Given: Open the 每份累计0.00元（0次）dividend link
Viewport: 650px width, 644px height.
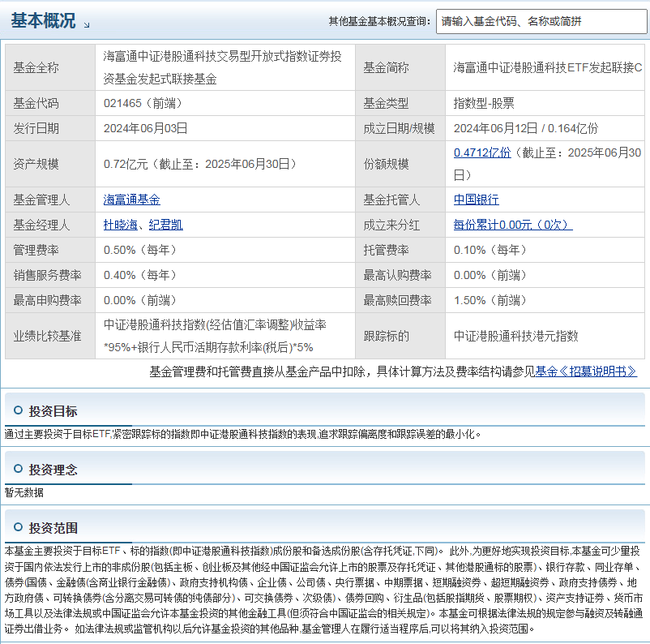Looking at the screenshot, I should pos(513,225).
